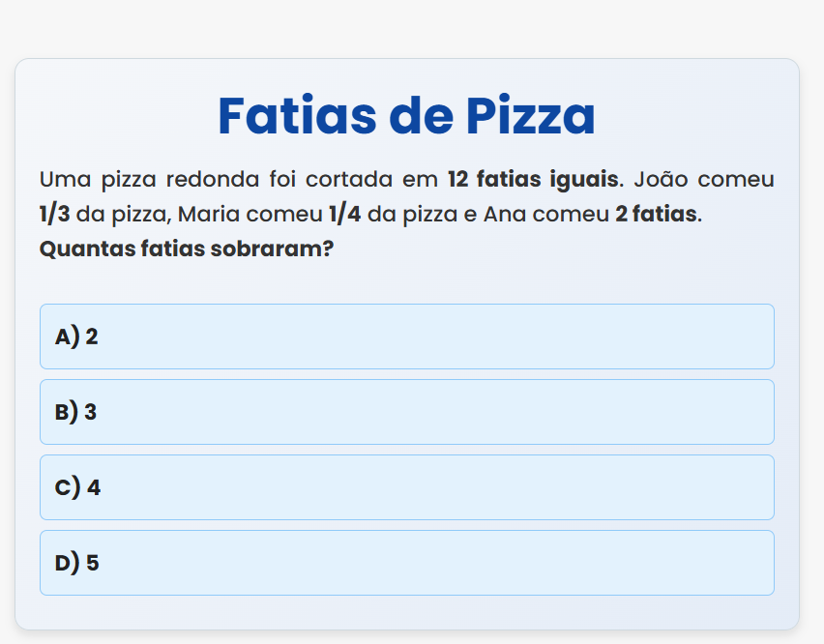Image resolution: width=824 pixels, height=644 pixels.
Task: Pick answer option C) 4
Action: (406, 487)
